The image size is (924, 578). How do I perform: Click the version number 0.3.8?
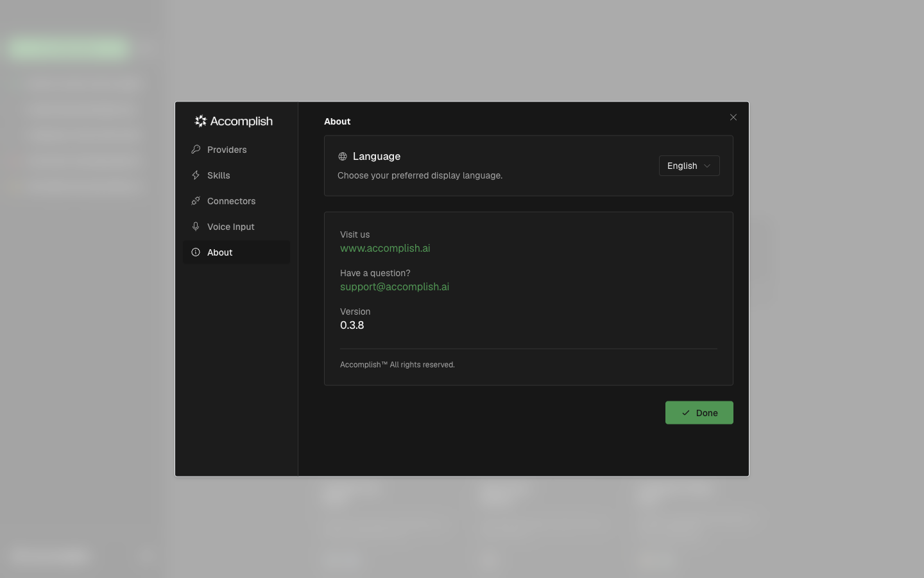[352, 325]
